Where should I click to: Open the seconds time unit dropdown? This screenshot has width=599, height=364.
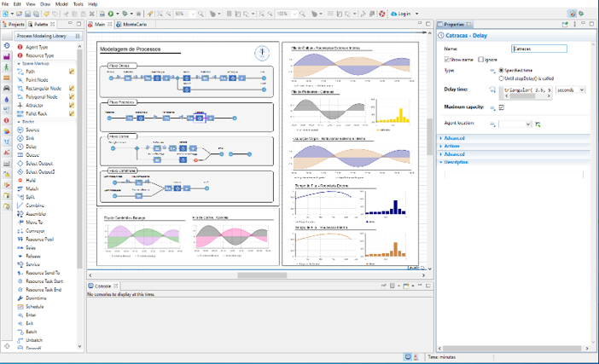570,90
